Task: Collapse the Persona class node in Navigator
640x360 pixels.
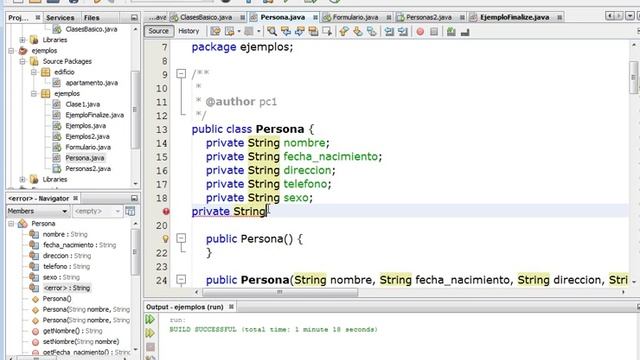Action: tap(11, 224)
